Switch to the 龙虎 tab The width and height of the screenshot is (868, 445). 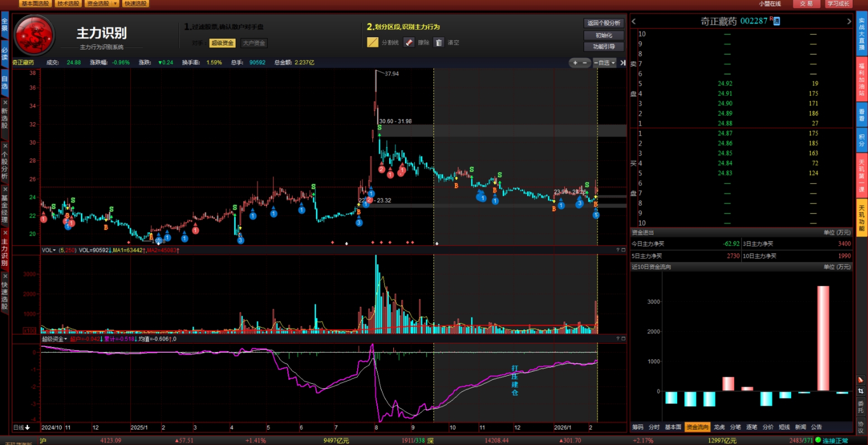coord(719,427)
